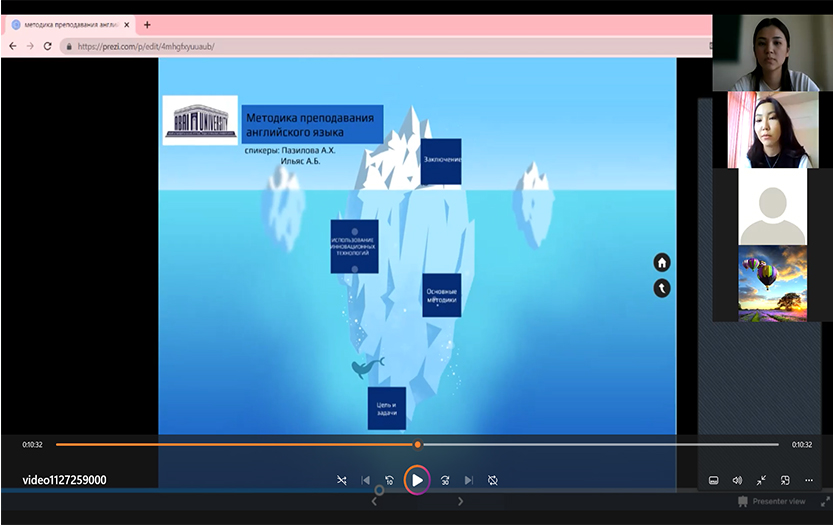Skip forward thirty seconds

click(445, 480)
